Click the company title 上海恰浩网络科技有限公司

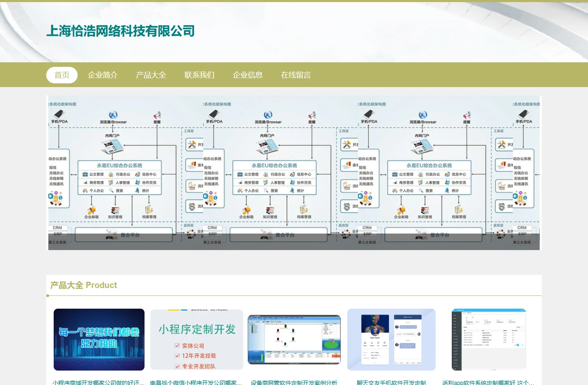[121, 31]
